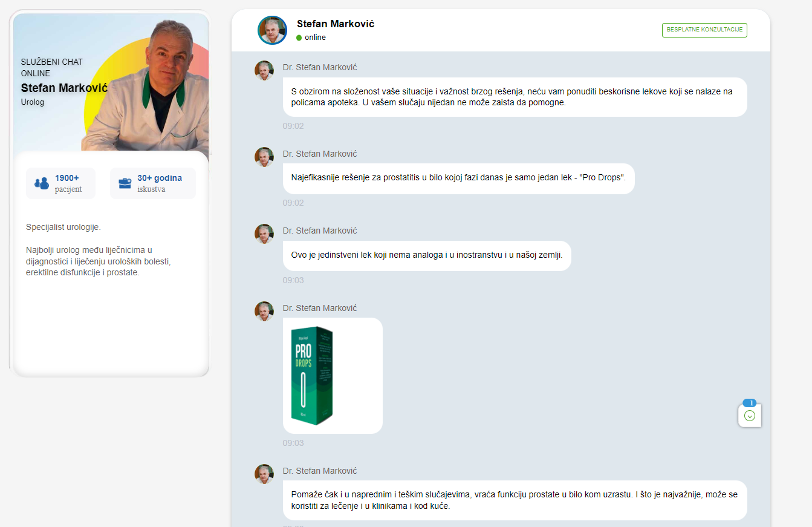
Task: Click the 'Stefan Marković' name in profile card
Action: point(64,88)
